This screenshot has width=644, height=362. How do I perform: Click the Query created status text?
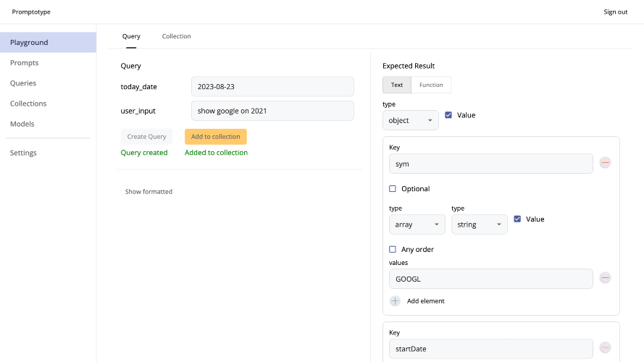144,153
